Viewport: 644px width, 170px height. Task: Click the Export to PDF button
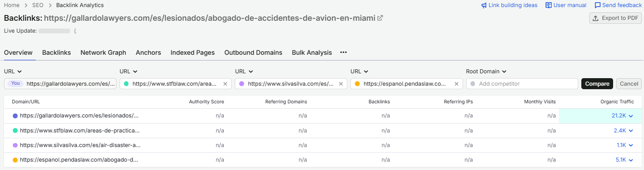615,18
